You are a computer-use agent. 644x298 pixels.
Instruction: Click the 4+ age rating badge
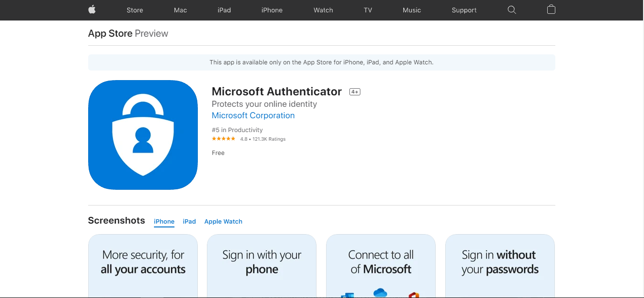[x=355, y=92]
